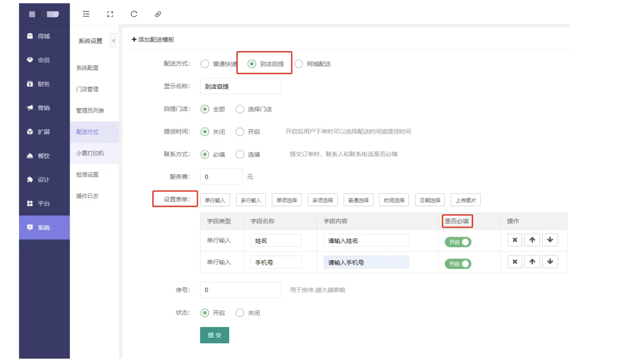Click the 添加配送模板 heading
The image size is (617, 364).
(x=153, y=40)
